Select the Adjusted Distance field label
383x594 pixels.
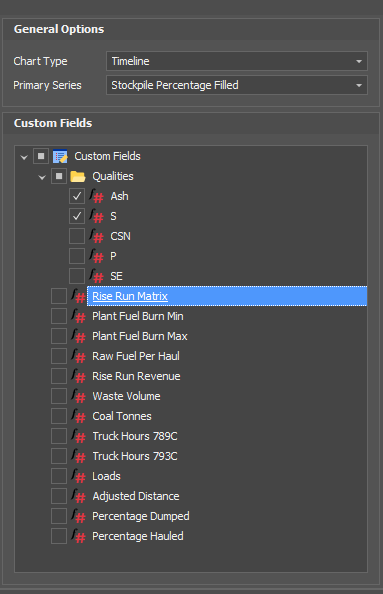136,496
